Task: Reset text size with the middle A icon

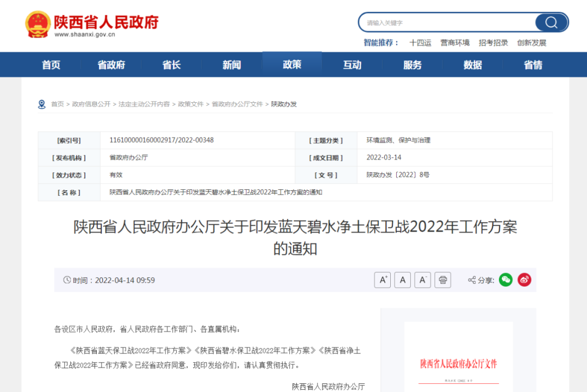Action: (402, 279)
